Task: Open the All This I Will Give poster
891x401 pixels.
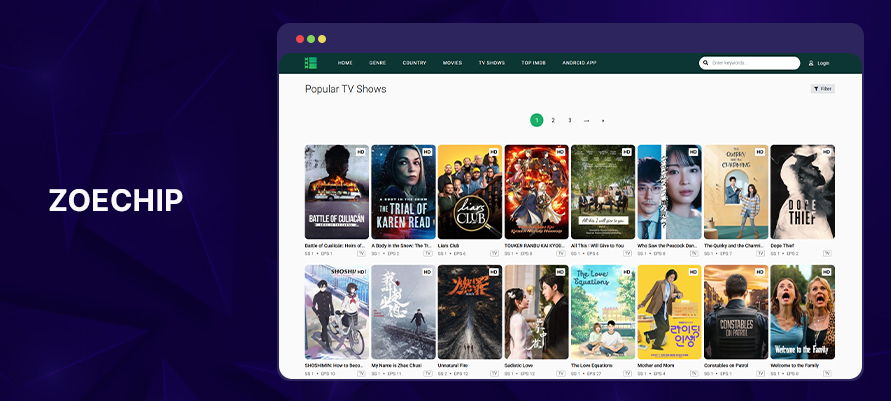Action: pos(603,191)
